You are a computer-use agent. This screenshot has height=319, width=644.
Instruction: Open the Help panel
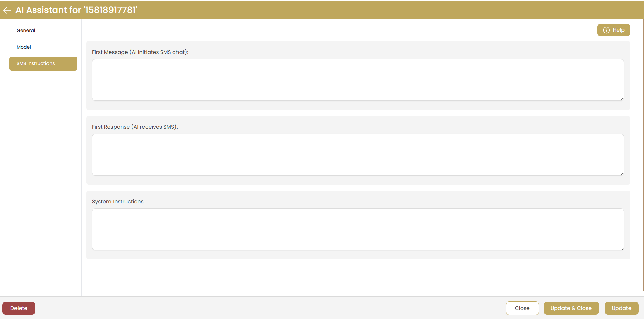[x=614, y=30]
